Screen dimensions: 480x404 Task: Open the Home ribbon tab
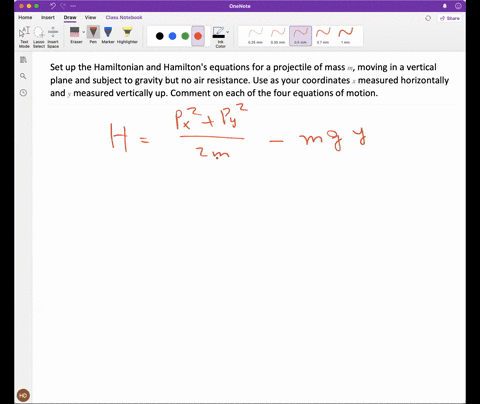click(25, 17)
